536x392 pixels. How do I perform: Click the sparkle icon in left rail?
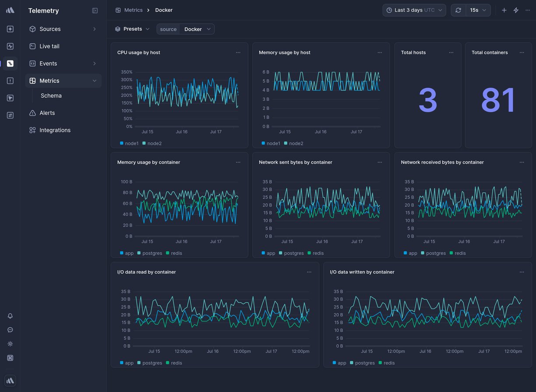[10, 29]
